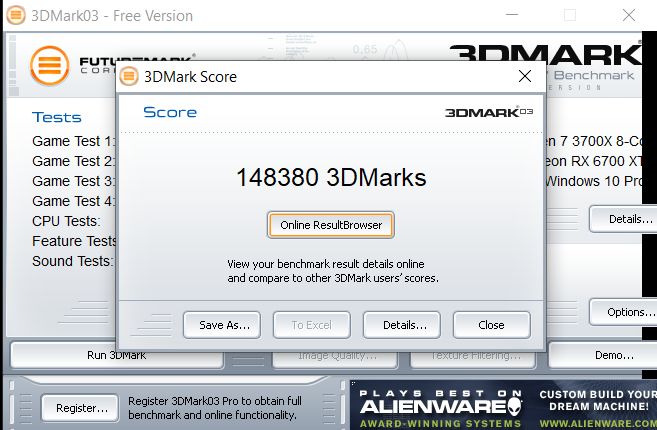Click the 3DMark03 app icon in the title bar
This screenshot has width=657, height=430.
click(x=16, y=16)
